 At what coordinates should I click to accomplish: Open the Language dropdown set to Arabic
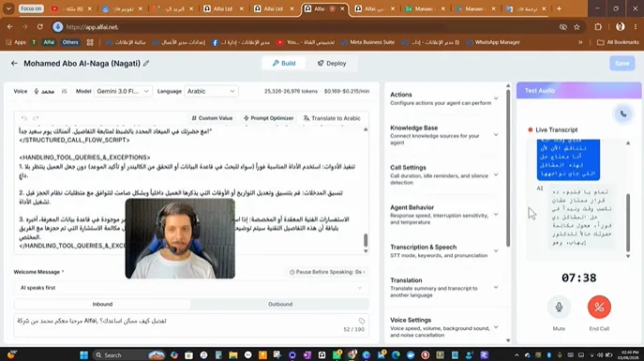[211, 91]
